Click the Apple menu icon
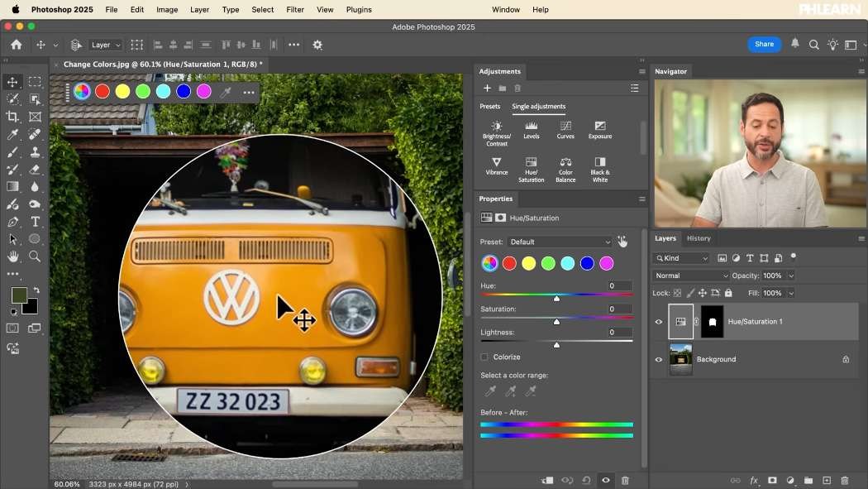 pos(16,9)
